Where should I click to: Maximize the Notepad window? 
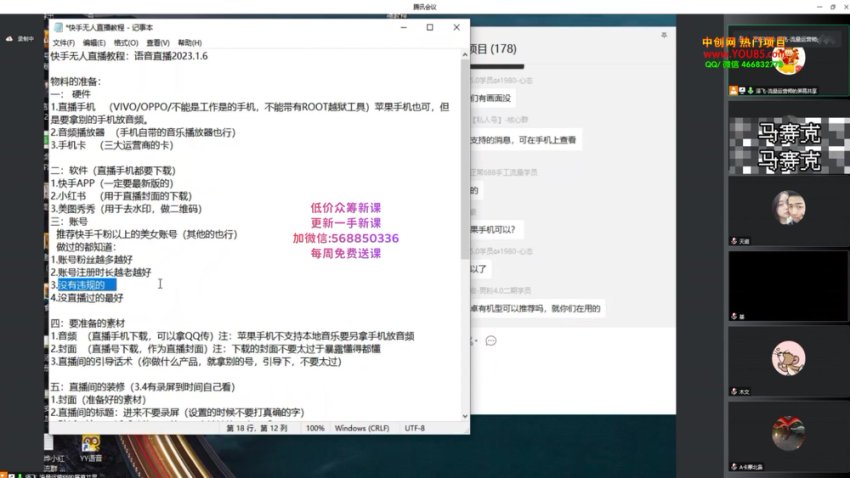coord(430,27)
